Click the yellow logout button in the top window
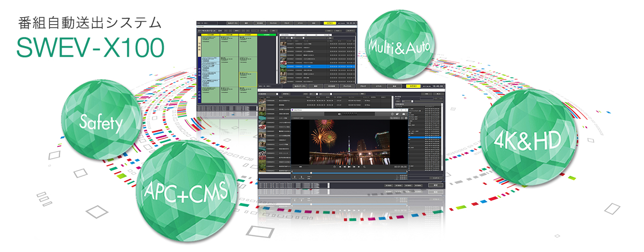 point(331,23)
